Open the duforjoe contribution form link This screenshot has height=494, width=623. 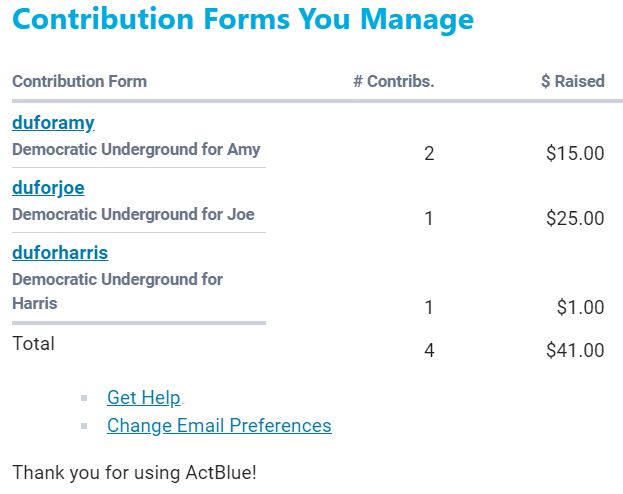tap(48, 188)
